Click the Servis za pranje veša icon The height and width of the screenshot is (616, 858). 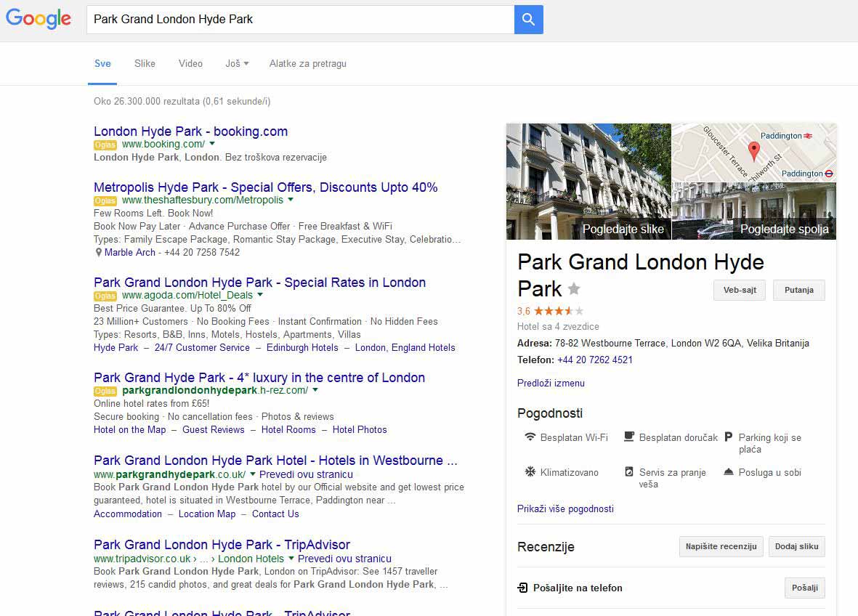pos(629,471)
